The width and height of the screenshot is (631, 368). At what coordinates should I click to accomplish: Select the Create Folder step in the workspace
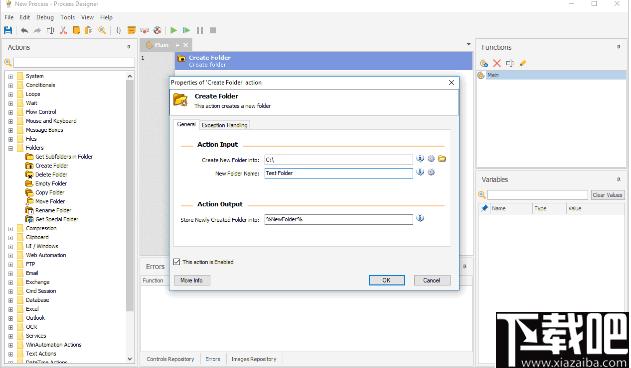tap(323, 61)
